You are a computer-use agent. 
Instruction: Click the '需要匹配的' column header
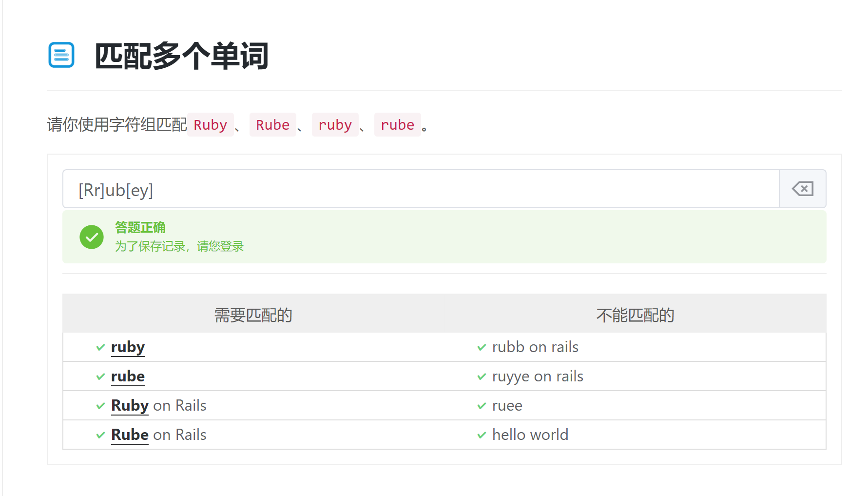[x=253, y=315]
